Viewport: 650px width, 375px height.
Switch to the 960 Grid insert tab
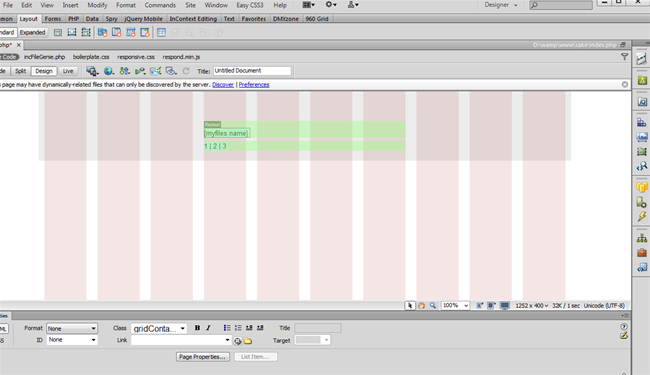(317, 19)
